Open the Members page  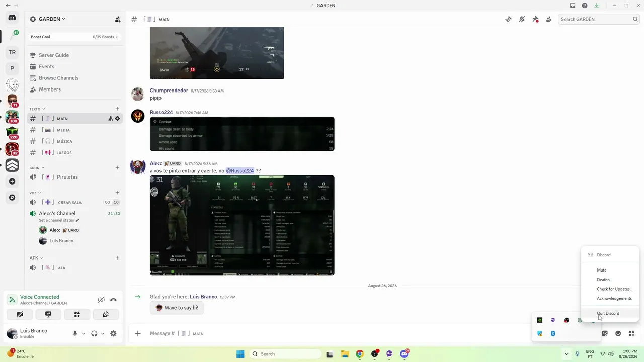[x=74, y=89]
